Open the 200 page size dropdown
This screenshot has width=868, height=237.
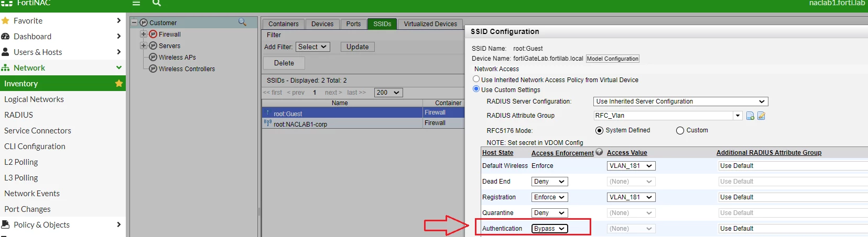point(388,93)
